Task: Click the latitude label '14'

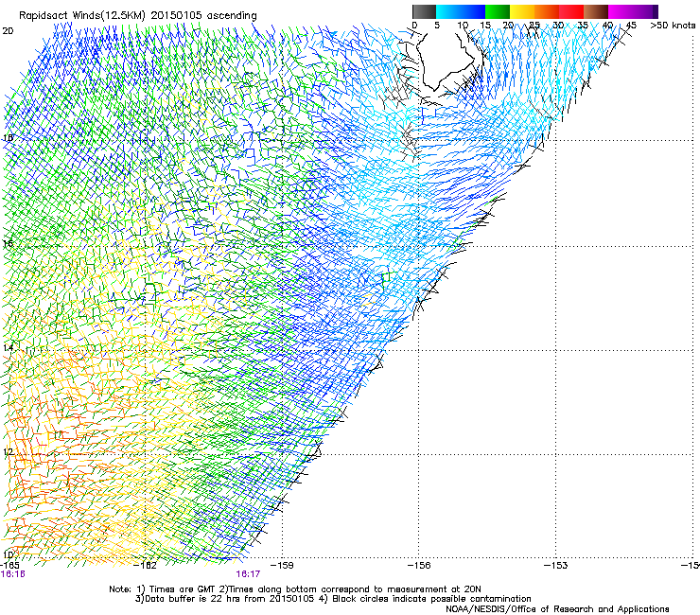Action: [8, 348]
